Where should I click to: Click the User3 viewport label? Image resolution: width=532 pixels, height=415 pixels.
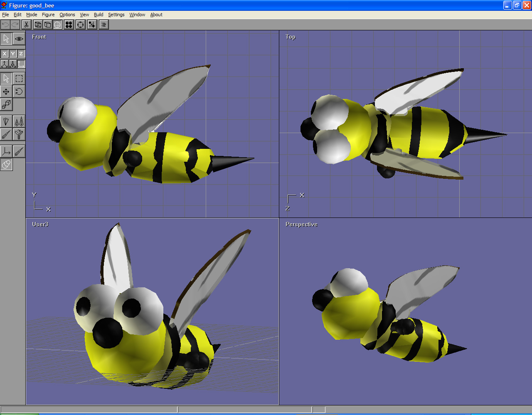pyautogui.click(x=40, y=225)
